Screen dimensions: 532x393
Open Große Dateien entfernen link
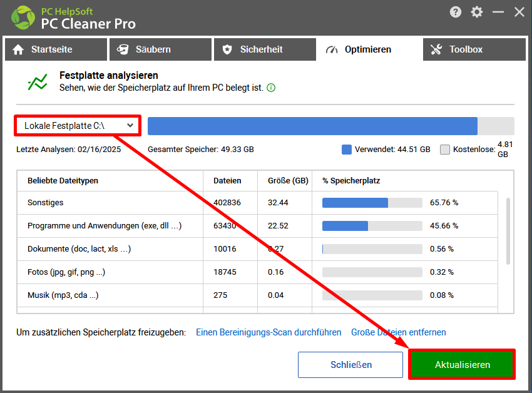(x=398, y=332)
